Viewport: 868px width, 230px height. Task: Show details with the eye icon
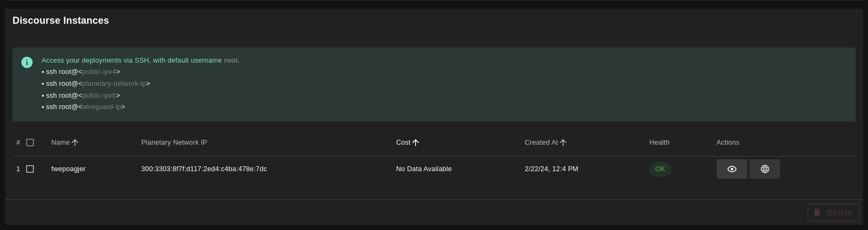tap(732, 169)
